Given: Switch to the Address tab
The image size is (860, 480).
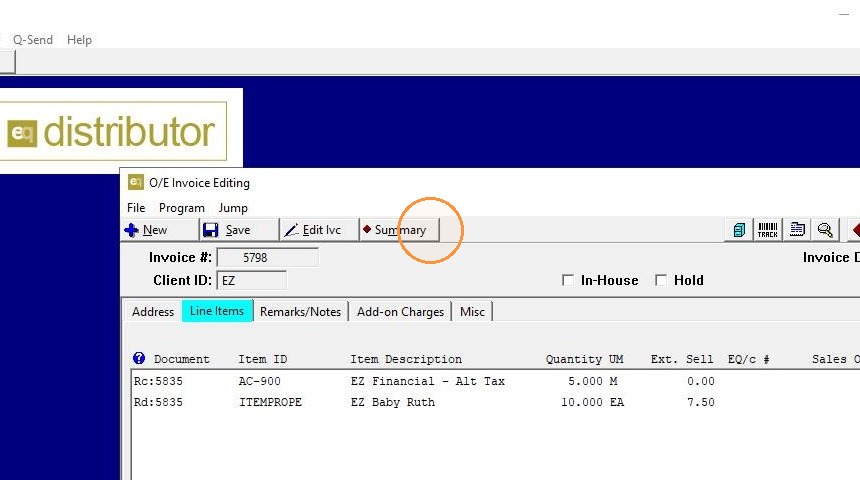Looking at the screenshot, I should (x=152, y=312).
